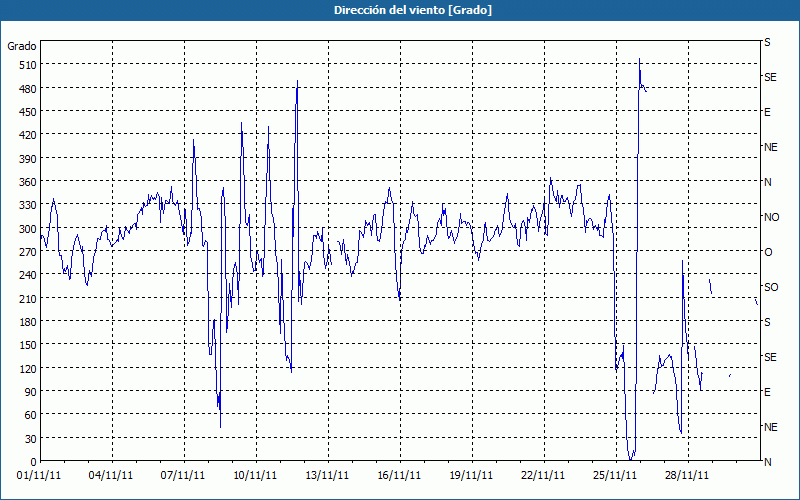Click the 28/11/11 date label
The width and height of the screenshot is (800, 500).
(687, 476)
